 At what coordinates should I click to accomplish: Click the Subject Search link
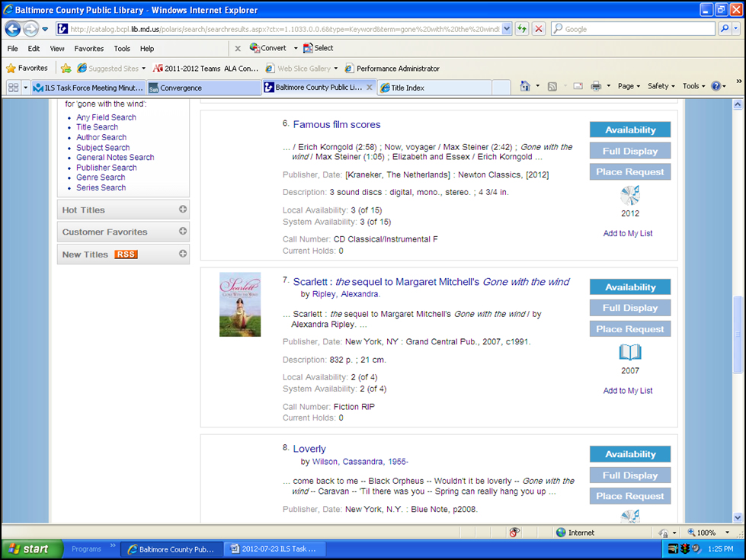coord(103,148)
